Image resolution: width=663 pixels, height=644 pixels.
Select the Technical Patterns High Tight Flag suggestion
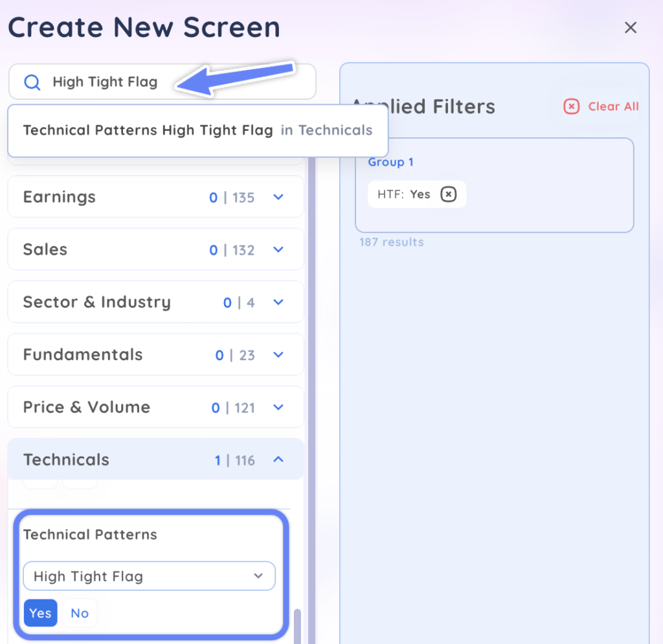pos(197,130)
